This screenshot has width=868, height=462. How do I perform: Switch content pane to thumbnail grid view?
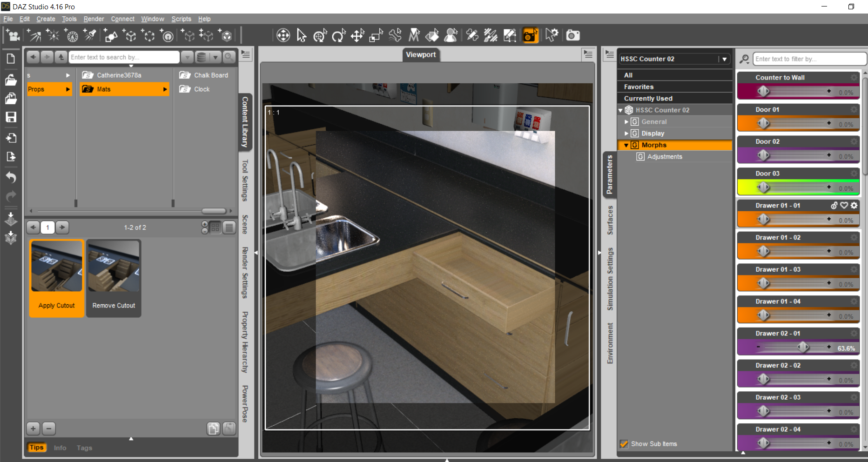click(x=215, y=228)
